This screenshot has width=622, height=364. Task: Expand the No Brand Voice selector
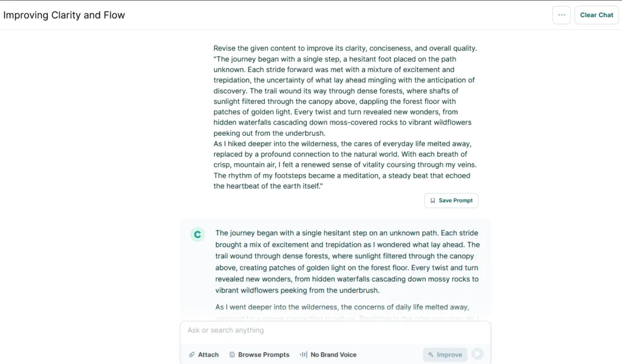point(333,355)
